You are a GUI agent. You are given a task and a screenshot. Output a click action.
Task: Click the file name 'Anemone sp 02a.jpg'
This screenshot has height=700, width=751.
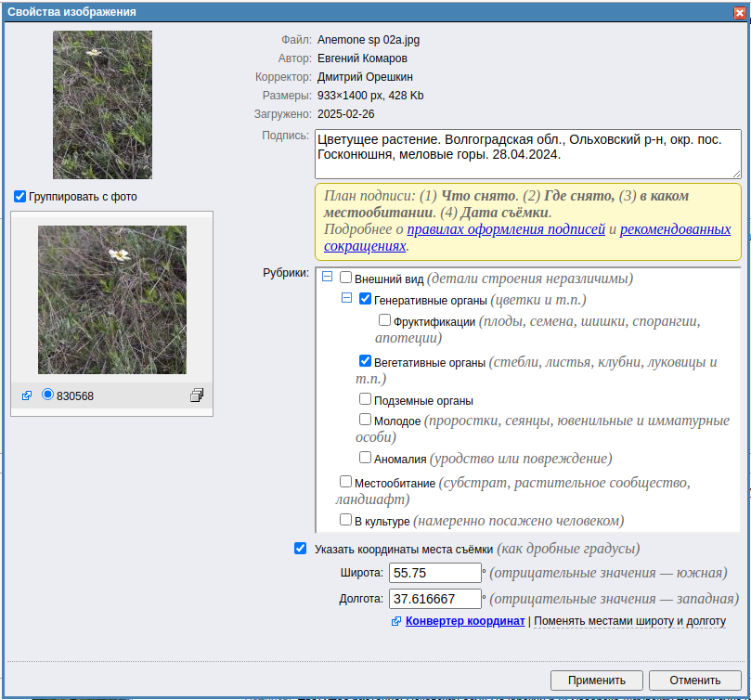(x=369, y=40)
